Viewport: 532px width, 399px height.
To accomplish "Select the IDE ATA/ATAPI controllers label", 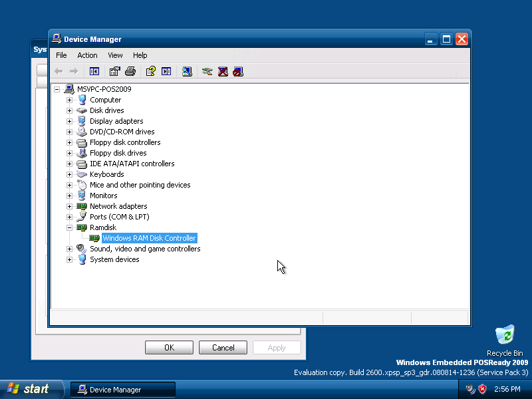I will coord(132,164).
